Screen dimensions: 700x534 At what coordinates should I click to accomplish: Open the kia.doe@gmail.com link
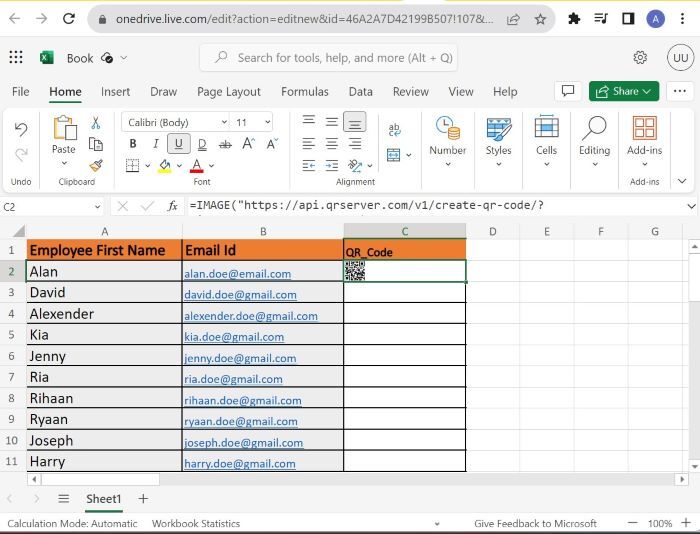[x=234, y=337]
